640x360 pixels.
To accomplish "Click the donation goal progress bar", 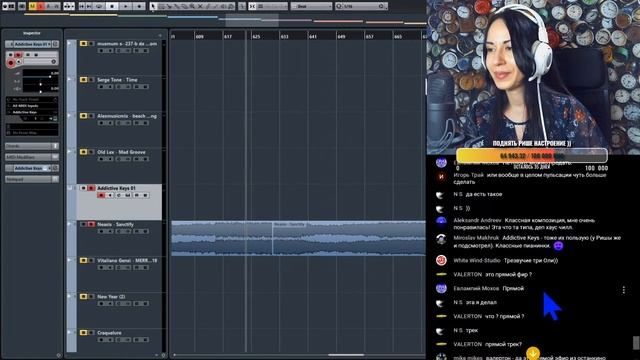I will (x=532, y=156).
